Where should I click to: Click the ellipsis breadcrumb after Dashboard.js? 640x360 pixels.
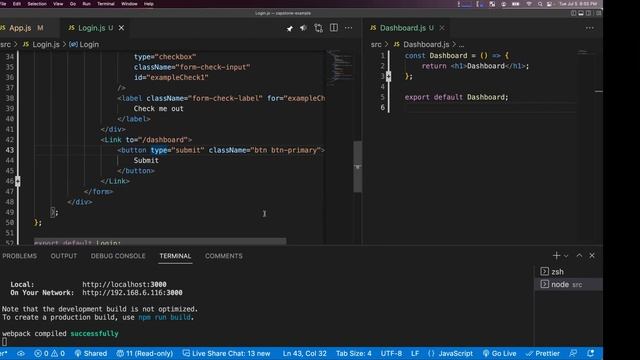coord(461,44)
